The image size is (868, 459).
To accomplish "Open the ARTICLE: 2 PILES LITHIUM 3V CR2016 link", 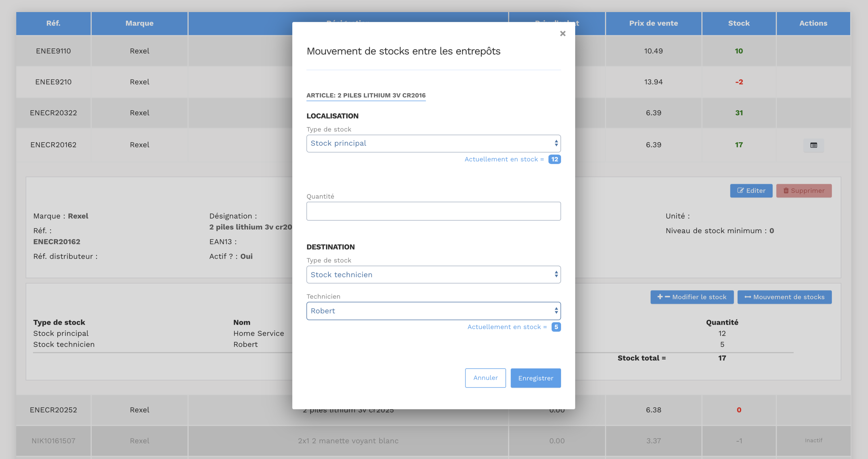I will click(x=366, y=95).
